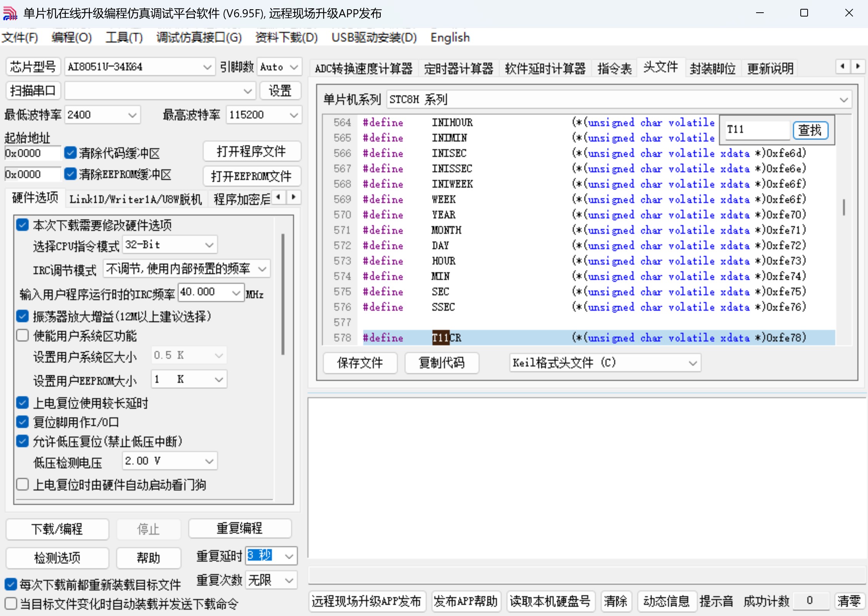Image resolution: width=868 pixels, height=616 pixels.
Task: Switch to 封装脚位 tab
Action: 712,69
